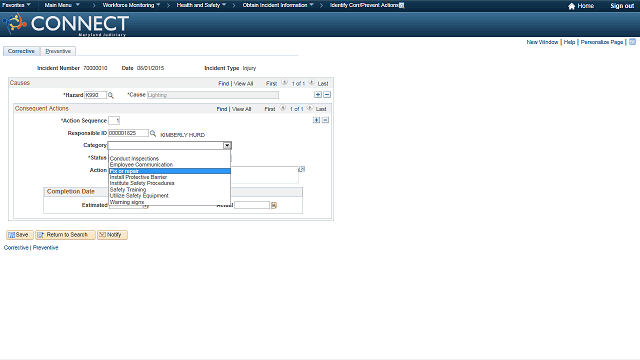Screen dimensions: 640x360
Task: Open the Main Menu dropdown
Action: [x=62, y=5]
